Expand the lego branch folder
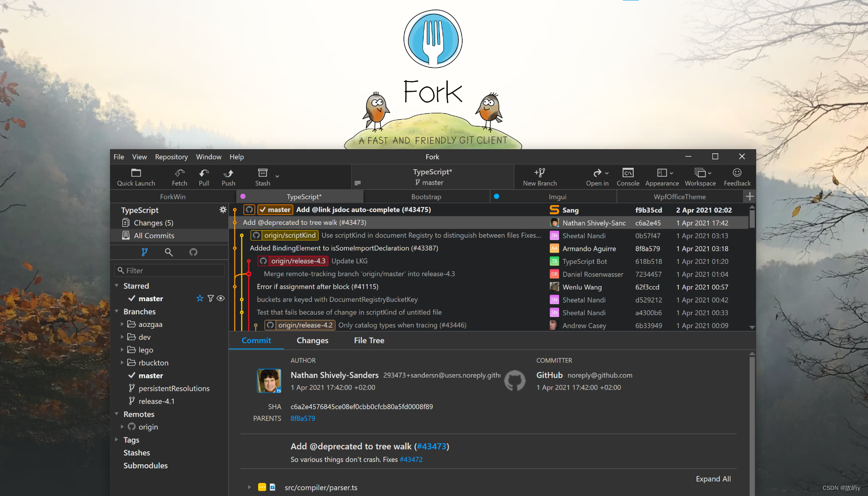 coord(122,350)
